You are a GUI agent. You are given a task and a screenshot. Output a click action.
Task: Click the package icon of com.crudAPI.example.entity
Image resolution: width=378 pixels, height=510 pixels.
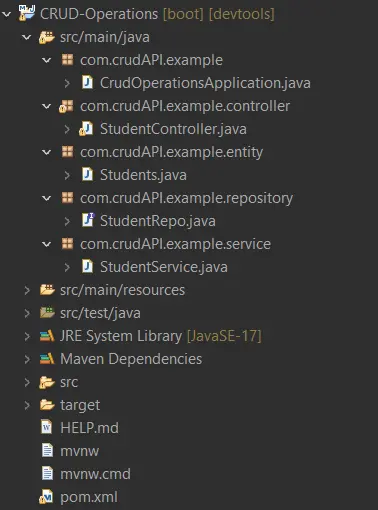pos(67,152)
